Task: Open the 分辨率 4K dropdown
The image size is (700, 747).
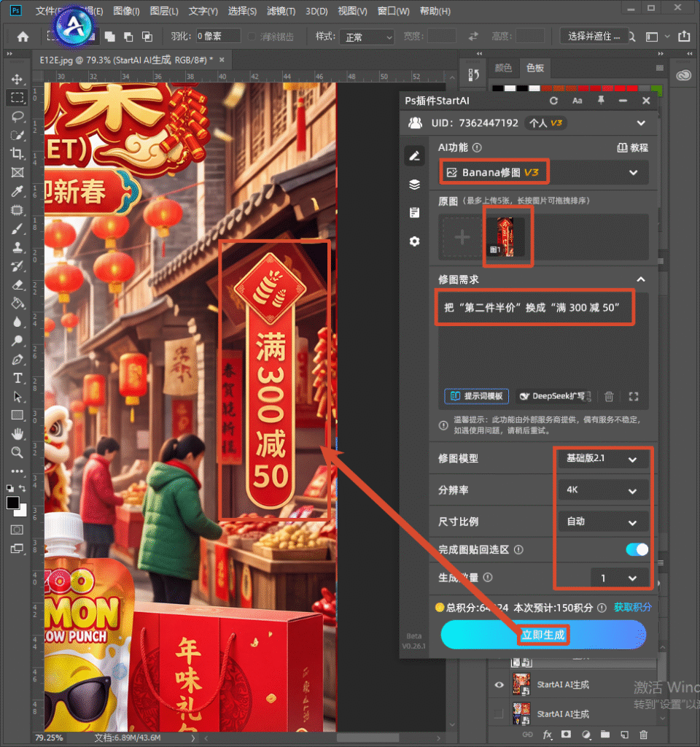Action: [x=602, y=489]
